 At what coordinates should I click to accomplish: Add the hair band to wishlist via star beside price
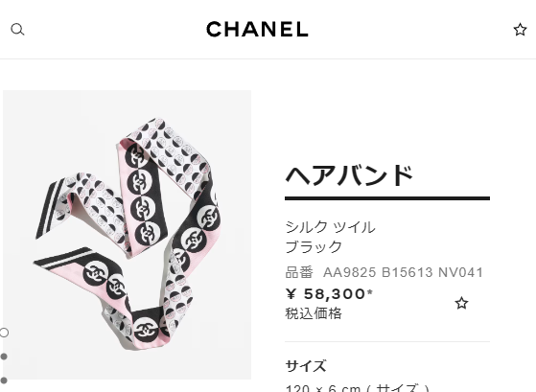tap(461, 303)
